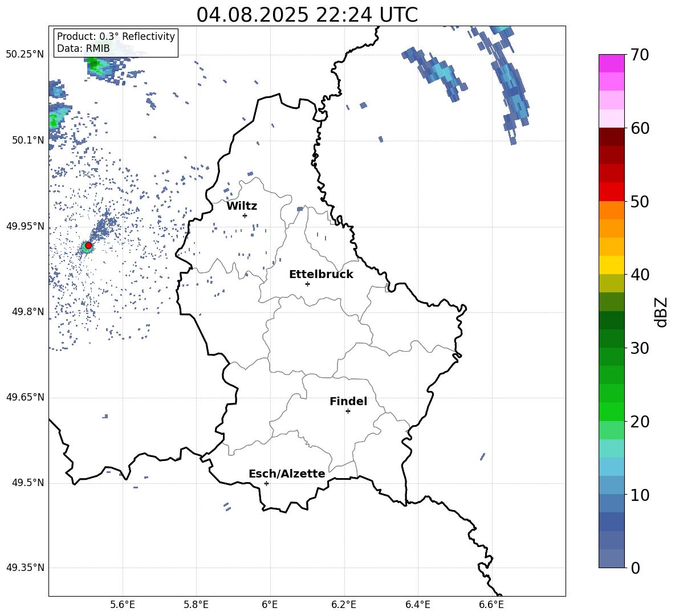Click the 60 colorbar tick label
The image size is (675, 616).
[640, 128]
